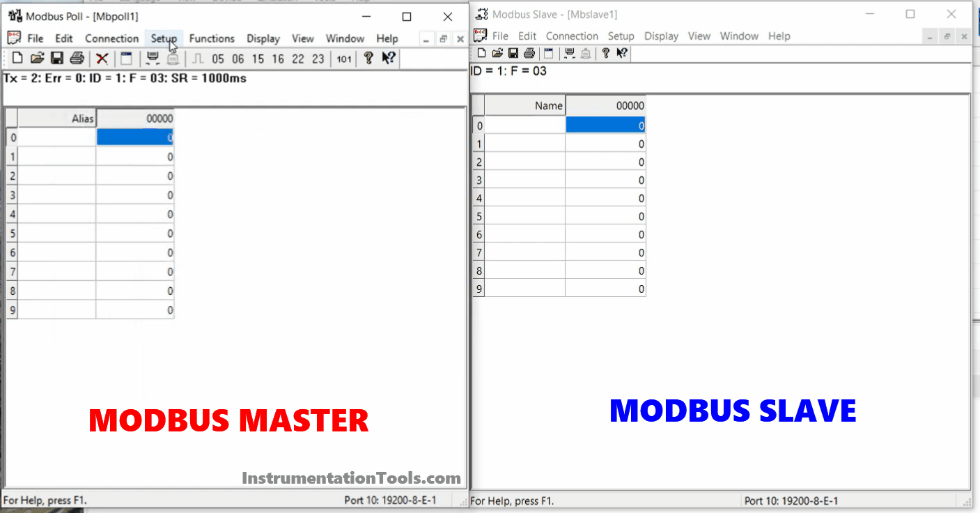
Task: Select function 15 in Modbus Poll toolbar
Action: click(x=258, y=59)
